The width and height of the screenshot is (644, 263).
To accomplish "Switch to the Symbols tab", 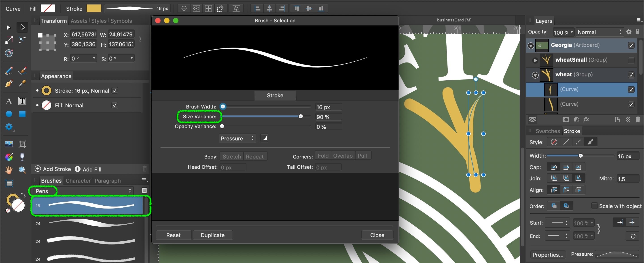I will [121, 21].
